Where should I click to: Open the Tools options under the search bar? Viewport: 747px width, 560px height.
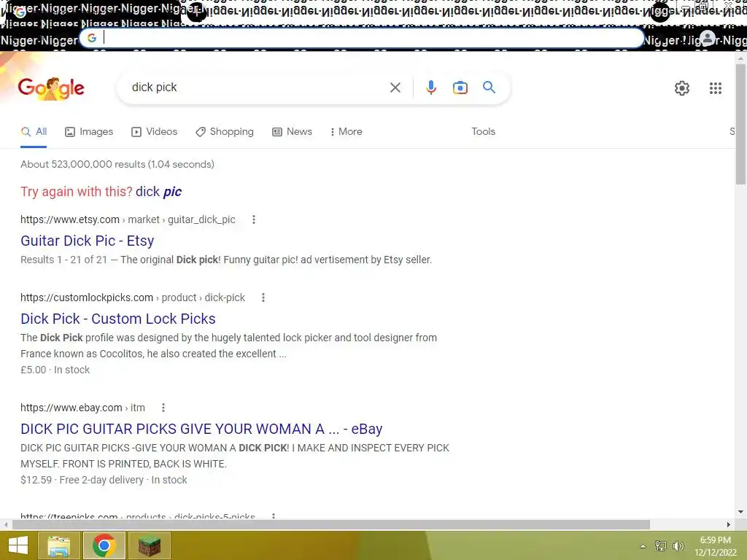(483, 131)
